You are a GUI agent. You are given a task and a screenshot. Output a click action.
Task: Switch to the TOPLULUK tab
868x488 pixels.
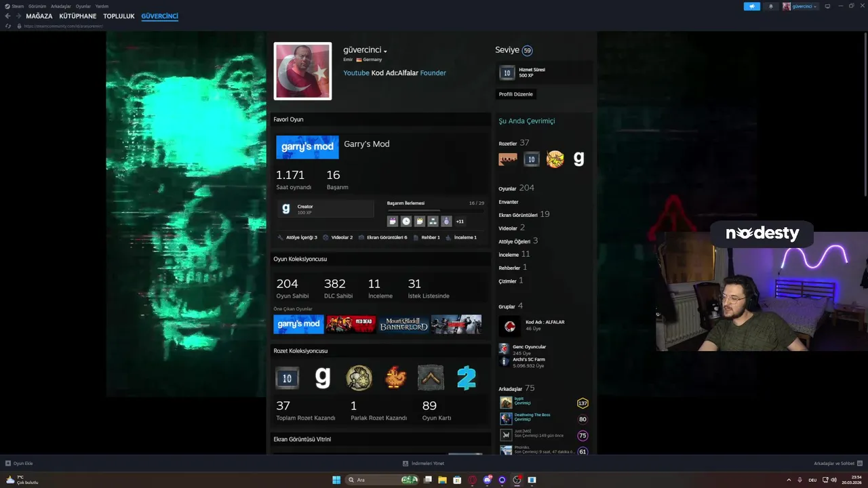[x=119, y=16]
